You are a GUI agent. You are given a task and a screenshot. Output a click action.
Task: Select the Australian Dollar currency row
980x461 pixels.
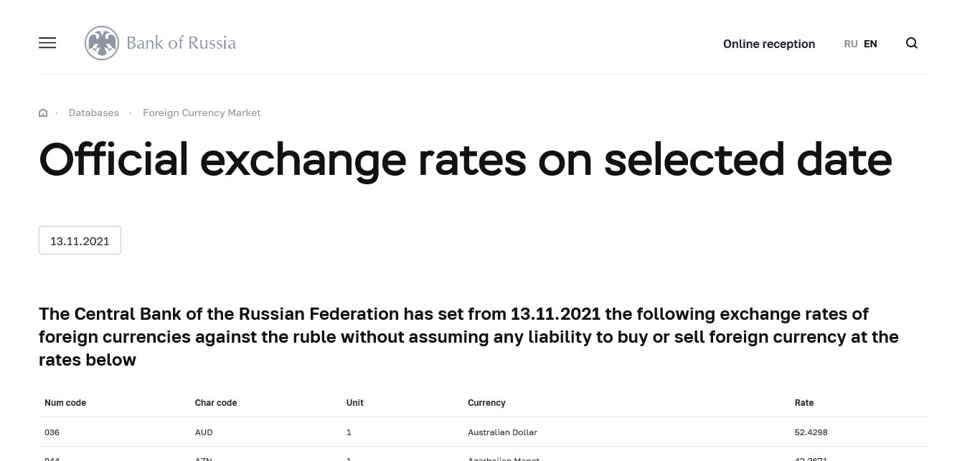pos(502,432)
